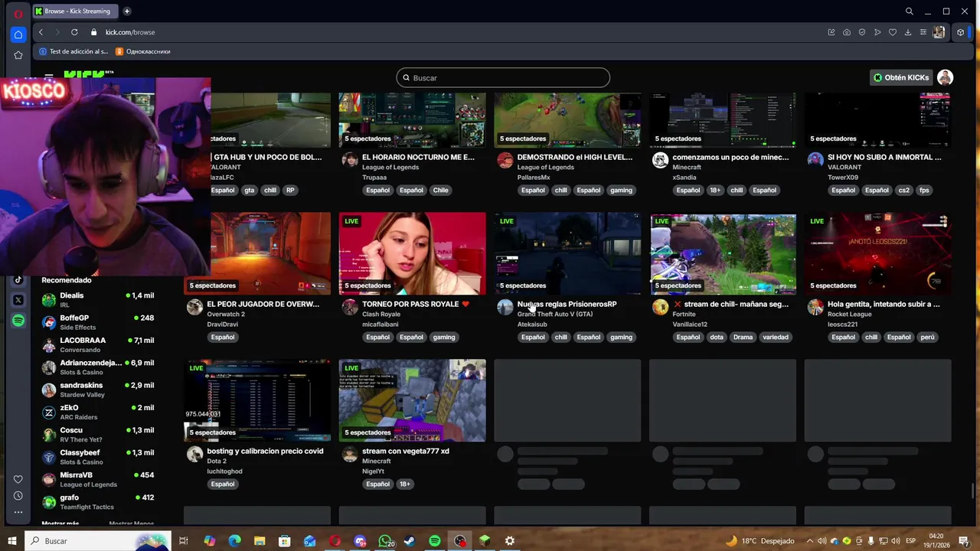Open the Windows Start menu
Viewport: 980px width, 551px height.
(x=12, y=541)
